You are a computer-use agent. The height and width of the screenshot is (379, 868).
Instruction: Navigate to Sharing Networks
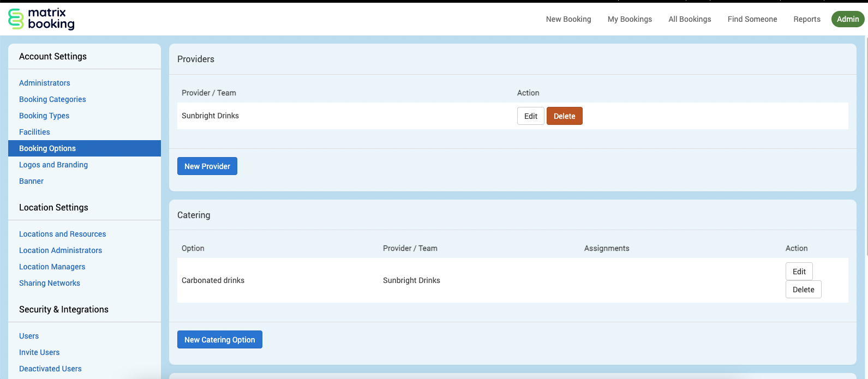coord(50,283)
